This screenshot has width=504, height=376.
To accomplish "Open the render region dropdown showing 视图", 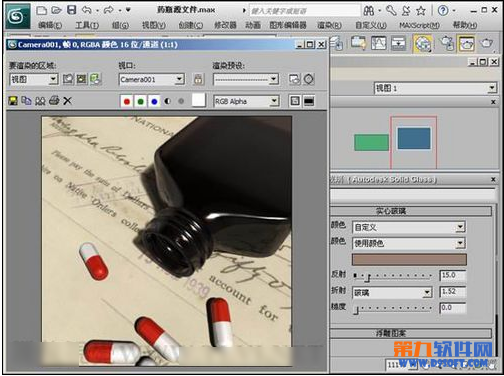I will click(x=34, y=79).
